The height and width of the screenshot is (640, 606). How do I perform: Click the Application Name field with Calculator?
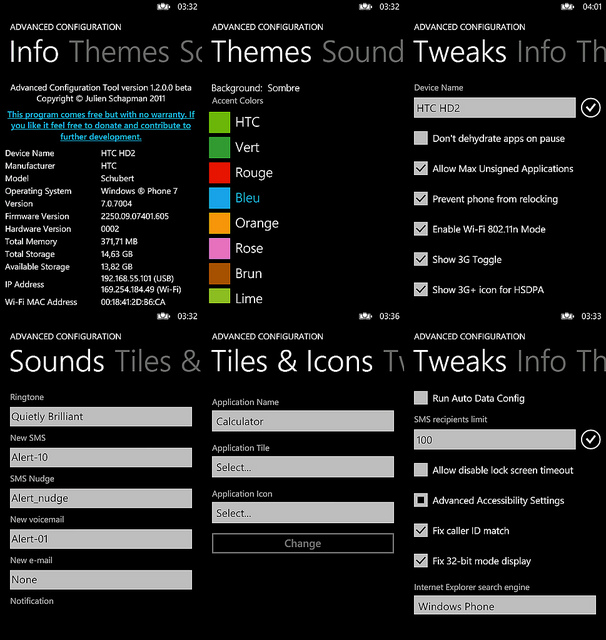(302, 421)
